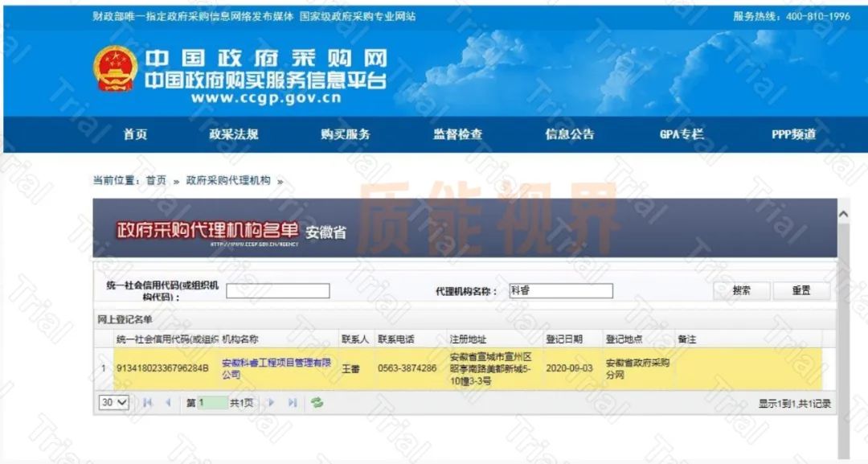
Task: Sort by 机构名称 column header
Action: pyautogui.click(x=279, y=339)
